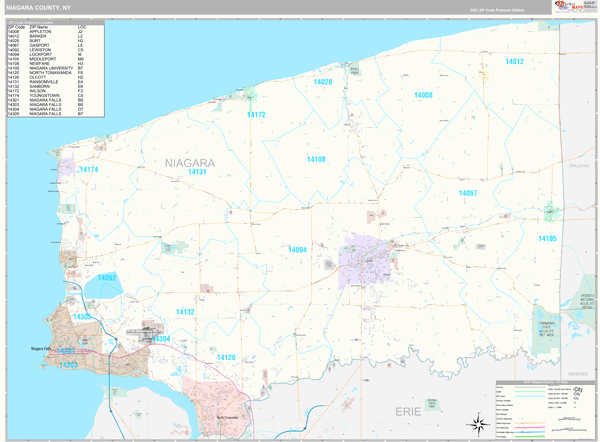600x442 pixels.
Task: Click the NIAGARA COUNTY, NY title
Action: click(38, 6)
